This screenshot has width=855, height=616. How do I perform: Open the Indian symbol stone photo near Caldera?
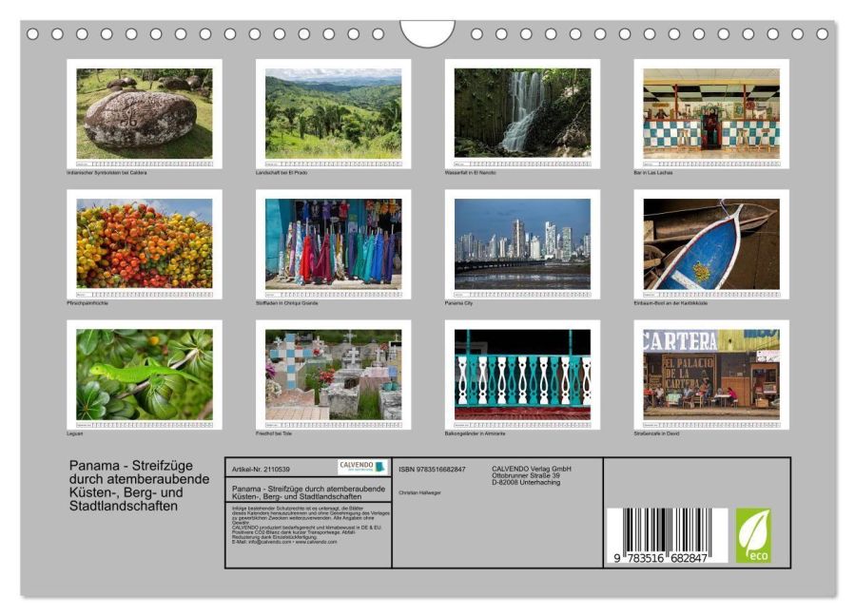[x=145, y=114]
